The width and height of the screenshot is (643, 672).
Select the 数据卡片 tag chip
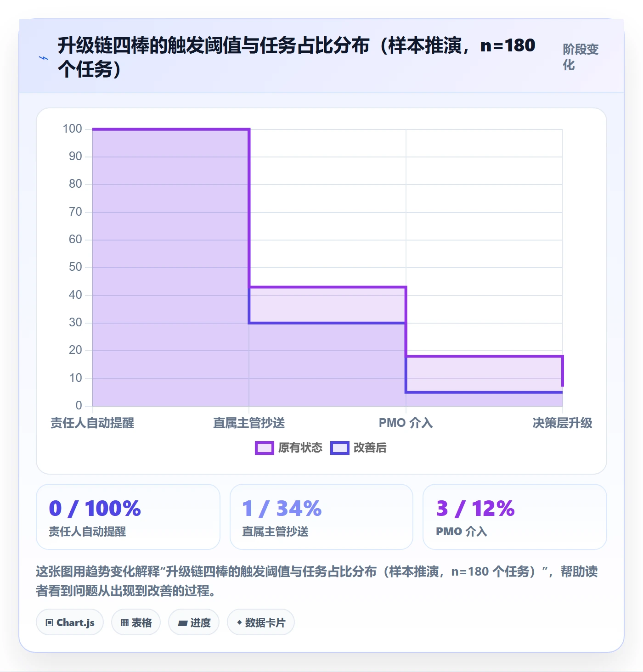coord(261,622)
